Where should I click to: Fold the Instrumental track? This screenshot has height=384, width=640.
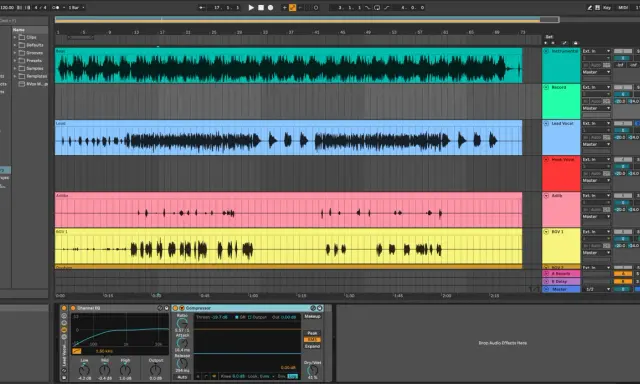point(546,51)
